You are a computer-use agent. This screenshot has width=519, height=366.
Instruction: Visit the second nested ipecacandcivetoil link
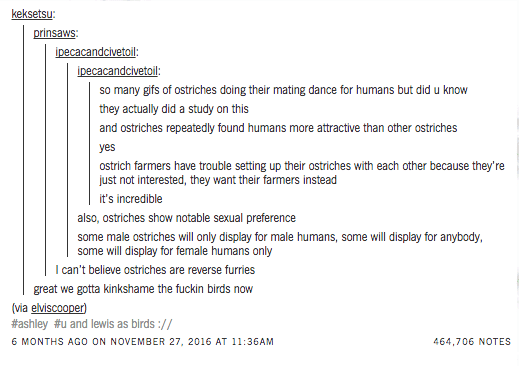(118, 71)
